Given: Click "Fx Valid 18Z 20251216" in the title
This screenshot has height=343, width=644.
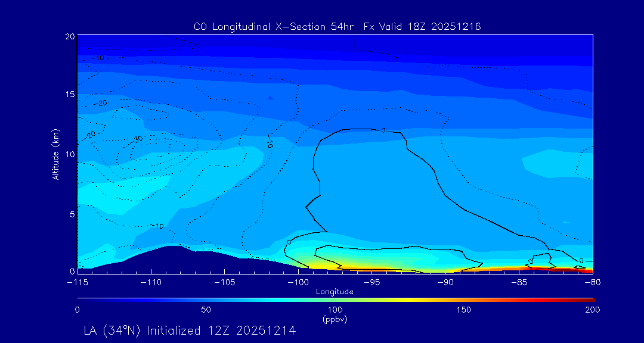Looking at the screenshot, I should click(422, 26).
